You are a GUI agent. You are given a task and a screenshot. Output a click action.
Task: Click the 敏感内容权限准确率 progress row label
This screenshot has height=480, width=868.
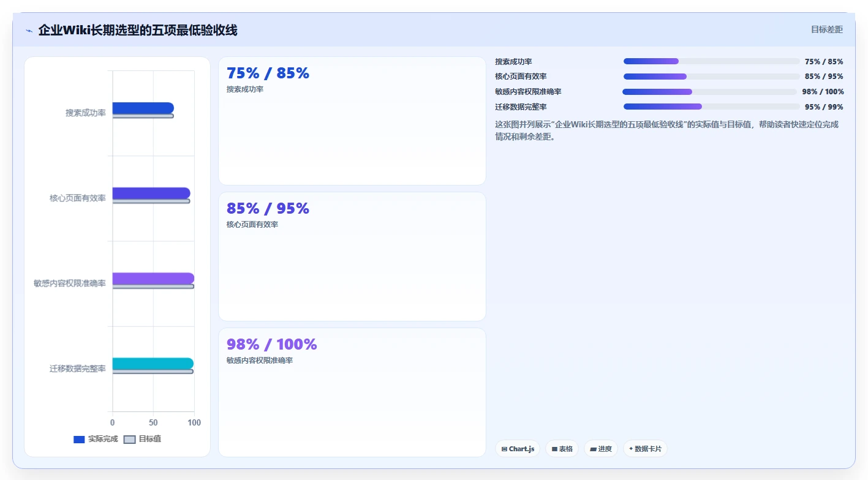pyautogui.click(x=528, y=92)
